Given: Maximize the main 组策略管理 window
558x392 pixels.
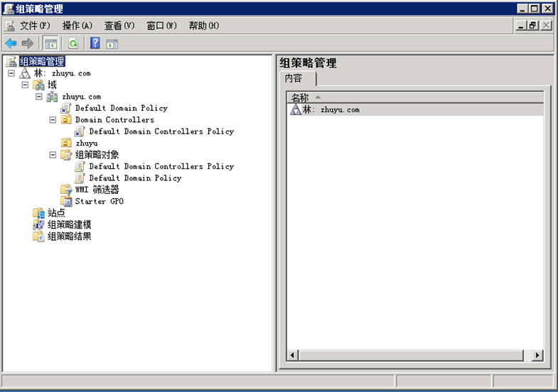Looking at the screenshot, I should coord(535,9).
